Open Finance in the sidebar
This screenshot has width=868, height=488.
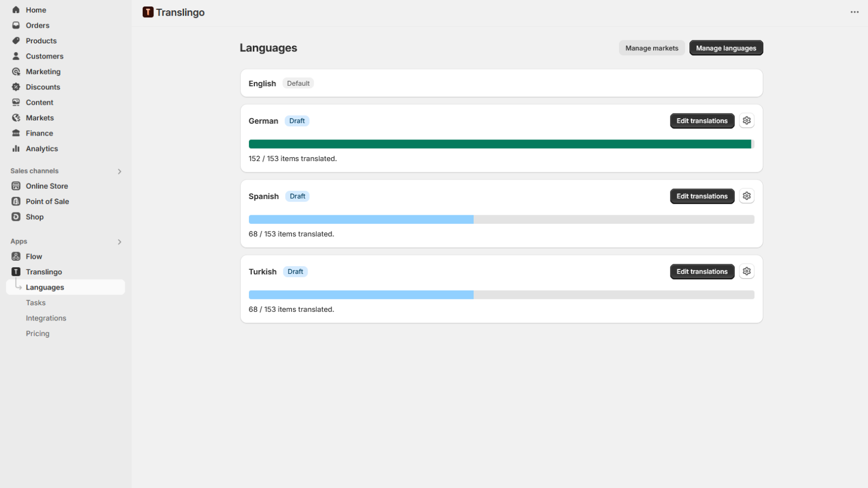point(40,133)
